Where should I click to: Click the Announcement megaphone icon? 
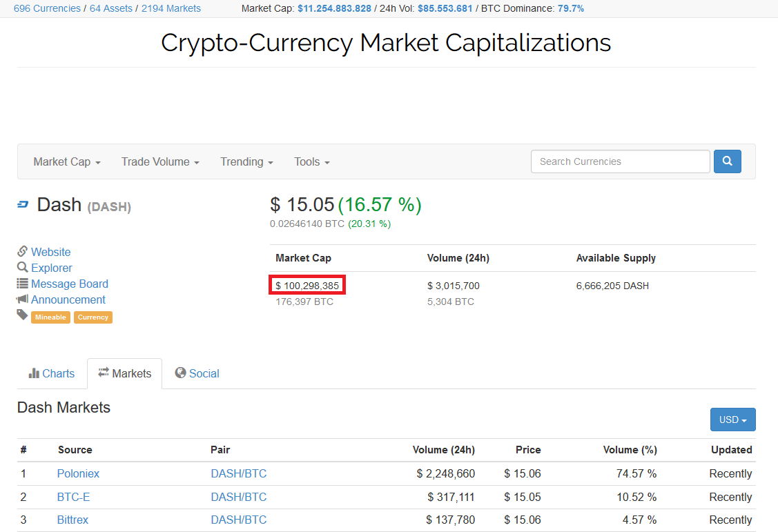click(x=23, y=299)
